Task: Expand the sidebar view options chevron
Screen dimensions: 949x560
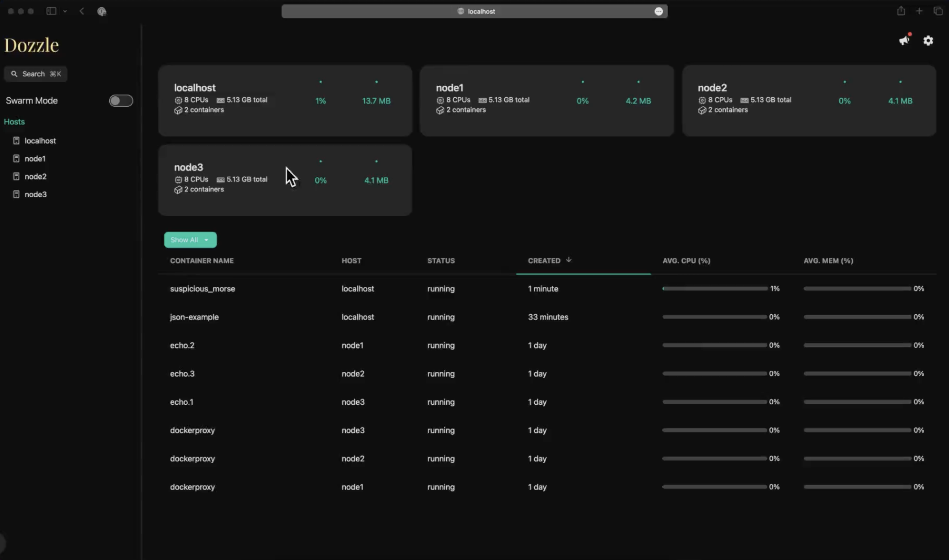Action: (65, 11)
